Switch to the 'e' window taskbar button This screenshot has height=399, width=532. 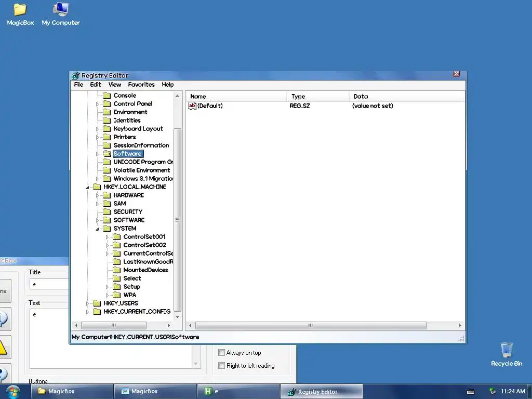[238, 391]
